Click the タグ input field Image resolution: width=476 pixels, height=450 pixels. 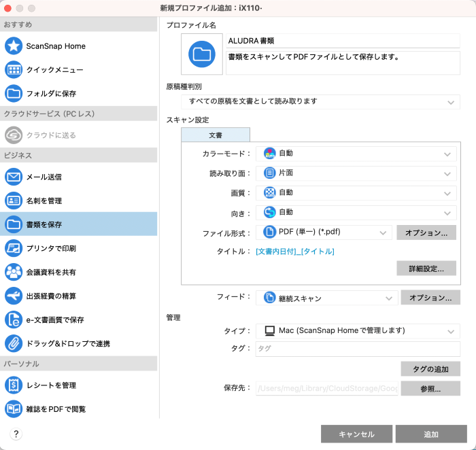pos(358,349)
